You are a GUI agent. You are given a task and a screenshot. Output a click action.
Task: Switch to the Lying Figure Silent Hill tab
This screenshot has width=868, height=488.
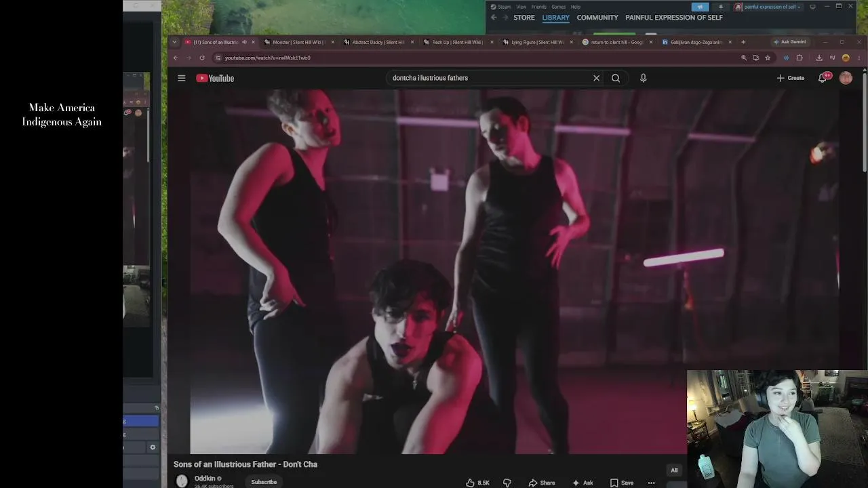[536, 42]
